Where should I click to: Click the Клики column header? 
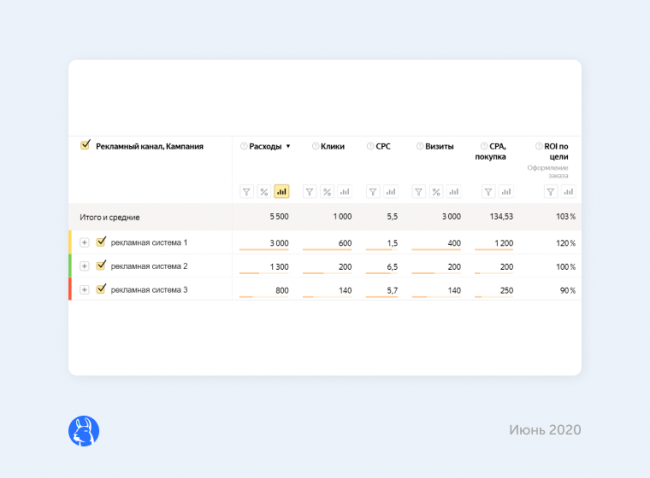point(333,146)
